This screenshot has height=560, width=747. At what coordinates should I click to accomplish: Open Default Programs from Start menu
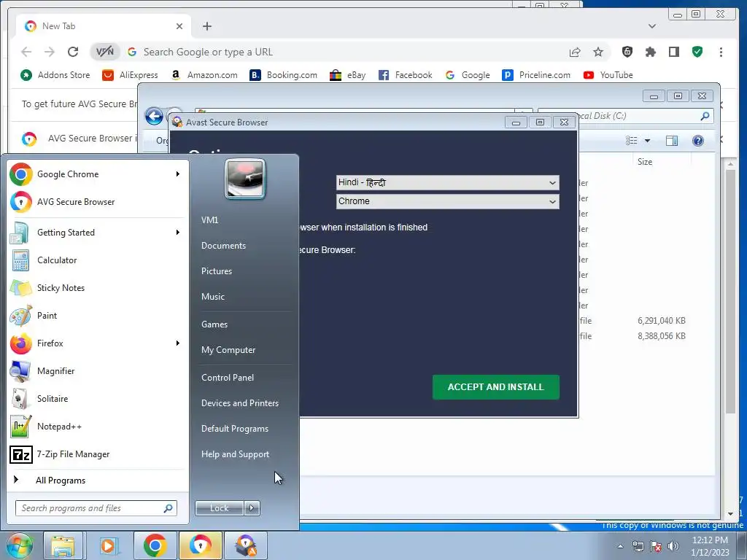tap(235, 429)
